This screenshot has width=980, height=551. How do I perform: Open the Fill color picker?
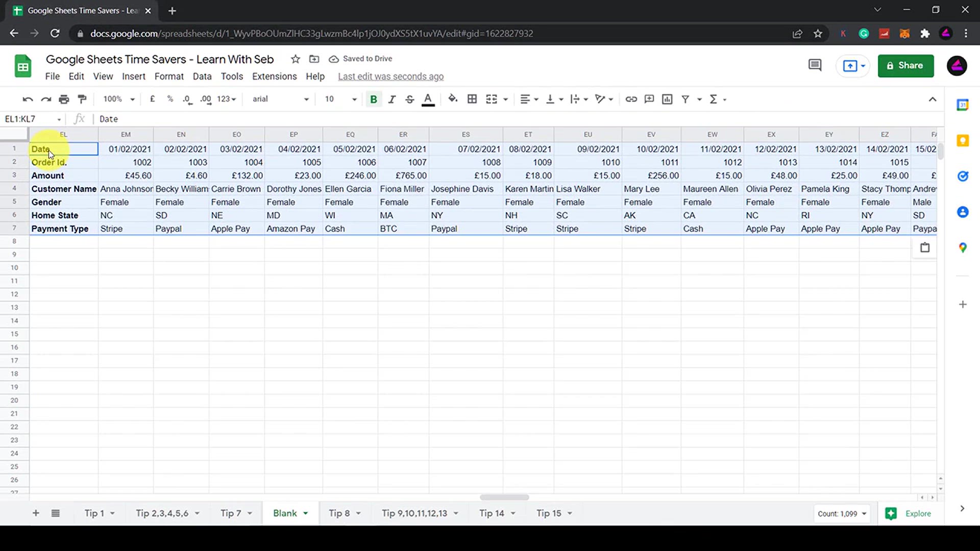coord(453,99)
